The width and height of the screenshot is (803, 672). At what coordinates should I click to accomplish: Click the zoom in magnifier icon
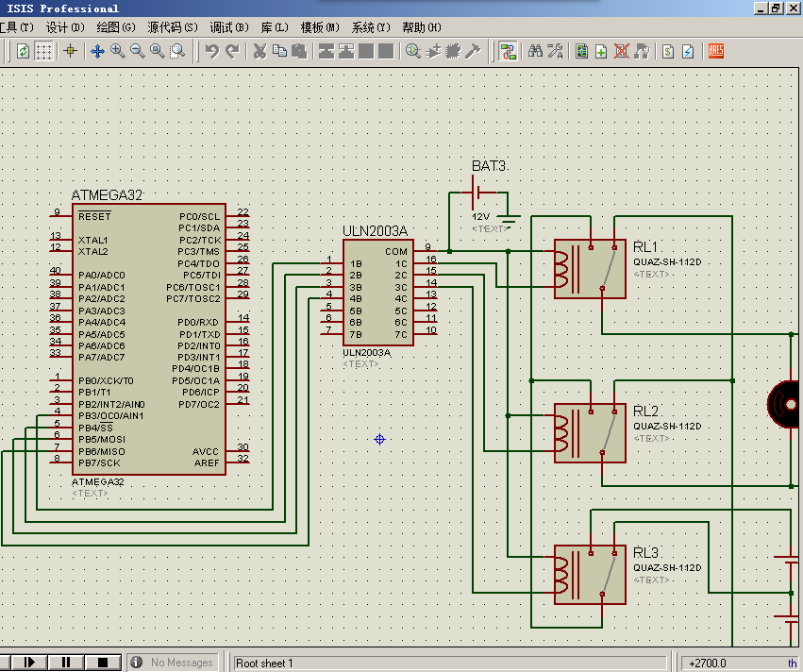pos(117,51)
